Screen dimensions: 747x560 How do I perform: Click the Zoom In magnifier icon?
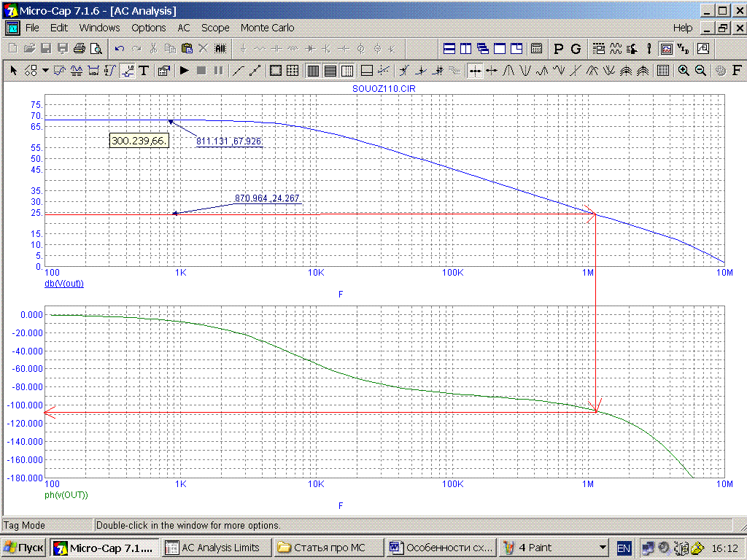tap(684, 71)
